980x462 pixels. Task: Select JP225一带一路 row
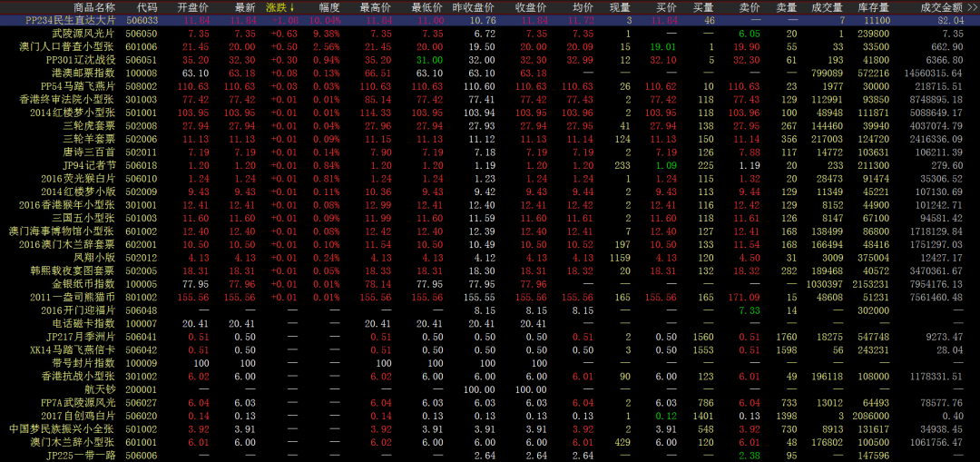pos(490,456)
